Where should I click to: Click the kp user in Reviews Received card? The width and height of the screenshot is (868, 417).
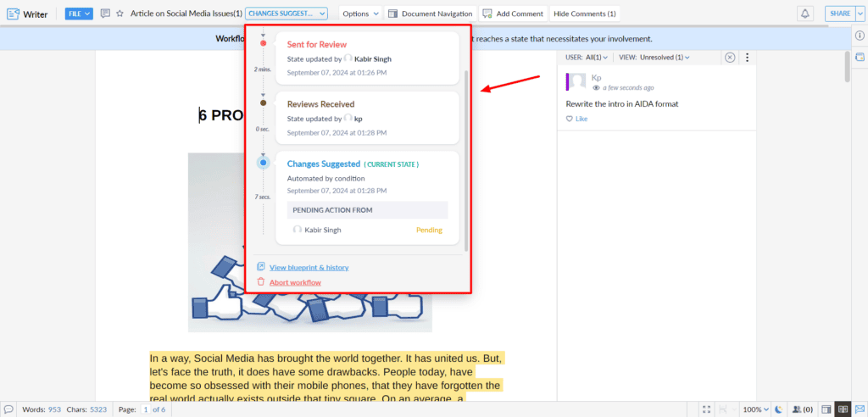pos(359,119)
